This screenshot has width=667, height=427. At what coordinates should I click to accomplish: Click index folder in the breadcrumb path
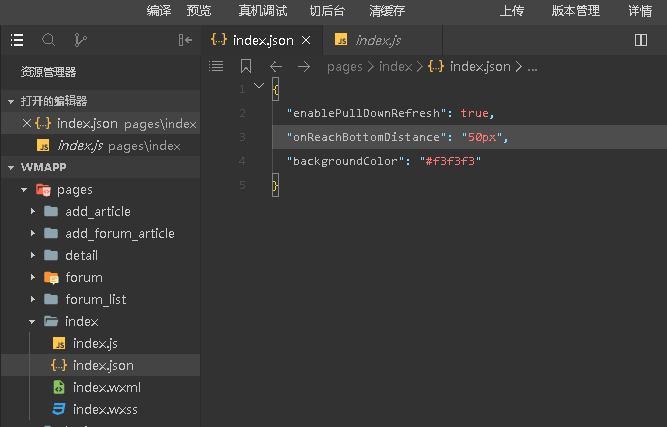pyautogui.click(x=396, y=67)
